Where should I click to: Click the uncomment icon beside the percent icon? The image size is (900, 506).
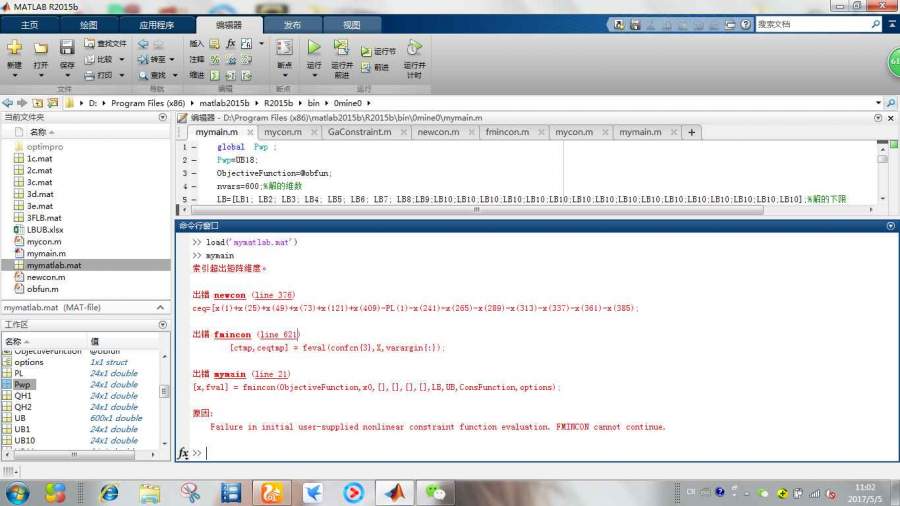231,59
